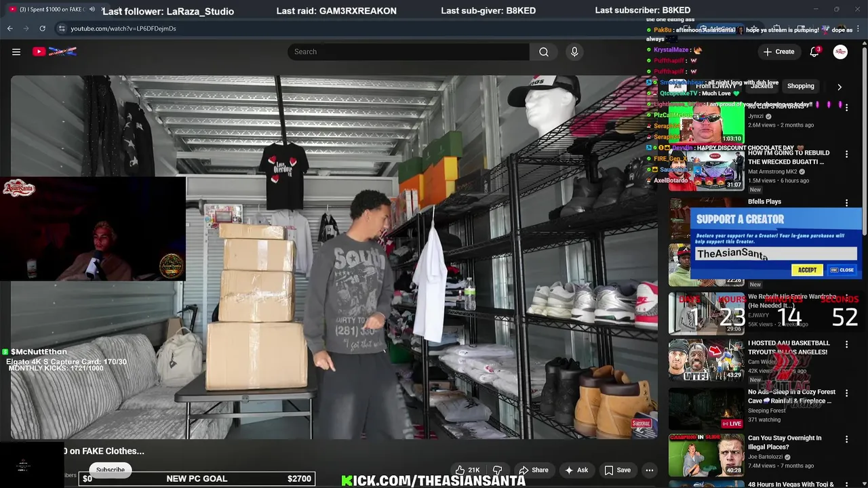Share the video
This screenshot has height=488, width=868.
533,470
